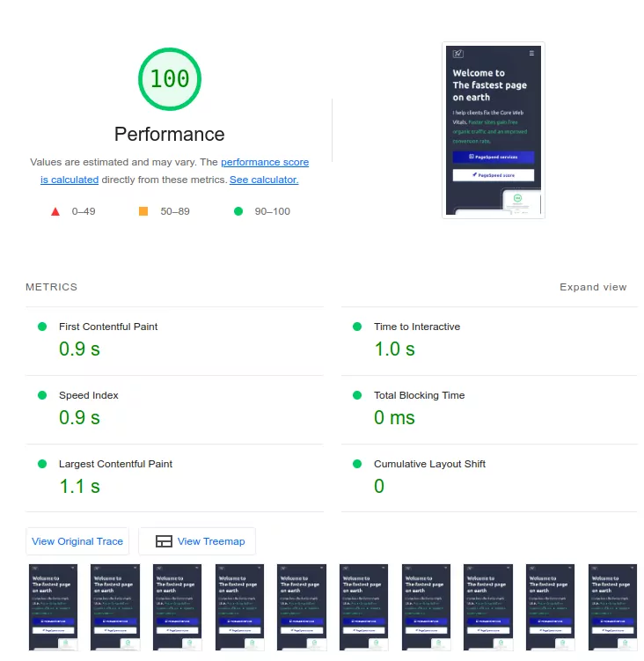Click green dot next to First Contentful Paint
644x661 pixels.
tap(41, 327)
